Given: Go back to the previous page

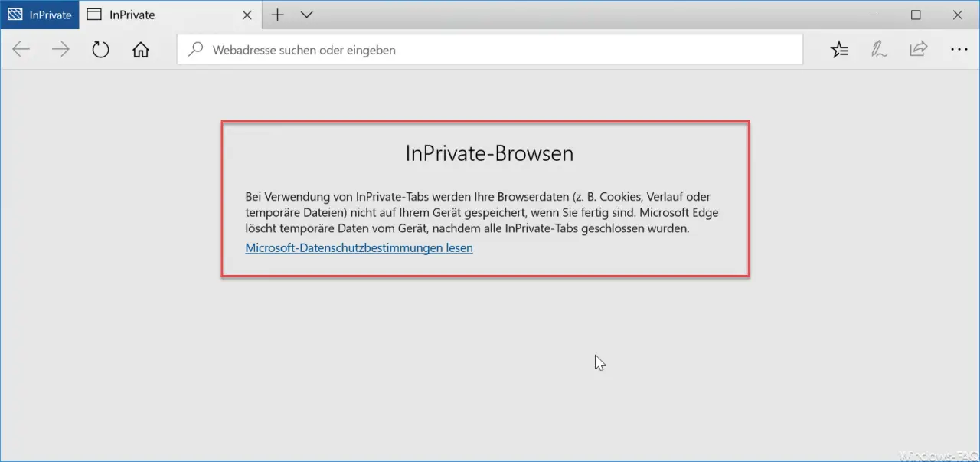Looking at the screenshot, I should click(x=21, y=50).
